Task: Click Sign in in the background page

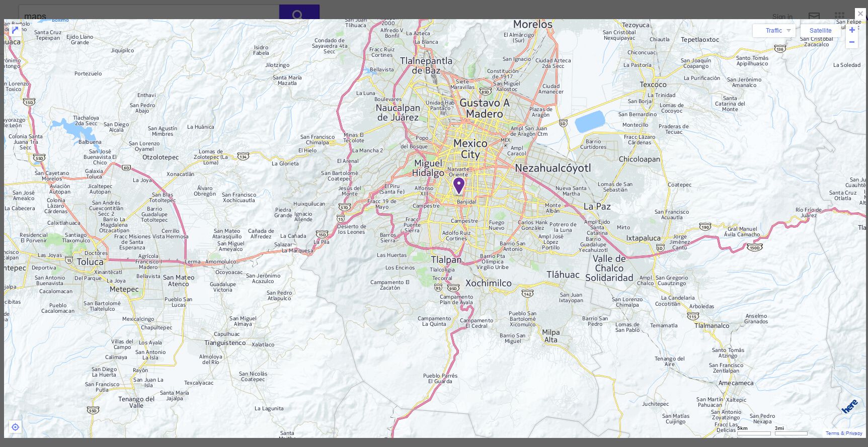Action: click(782, 17)
